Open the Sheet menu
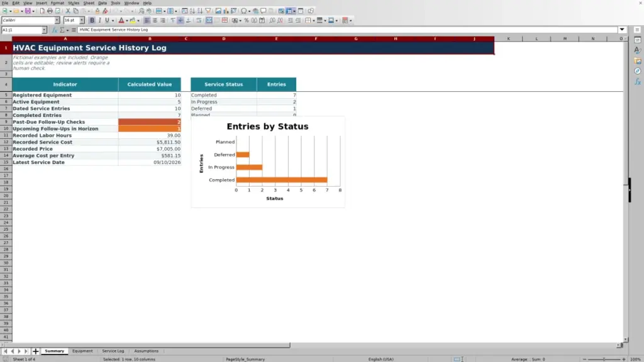The height and width of the screenshot is (362, 644). (89, 3)
